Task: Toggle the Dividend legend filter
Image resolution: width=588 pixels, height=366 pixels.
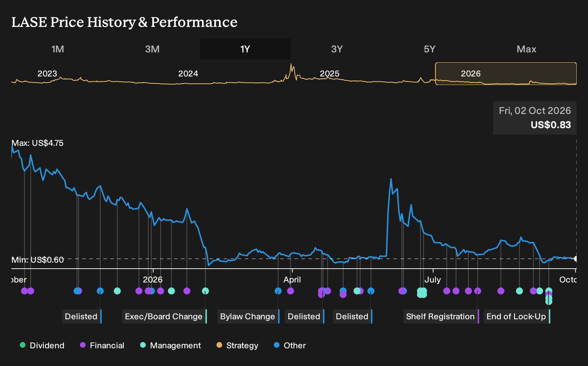Action: pyautogui.click(x=42, y=345)
